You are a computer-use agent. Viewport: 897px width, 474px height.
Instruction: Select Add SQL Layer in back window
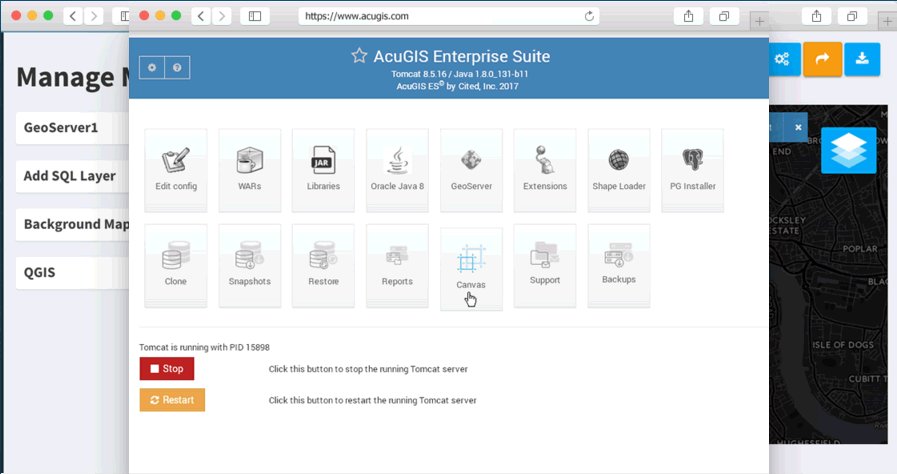73,176
